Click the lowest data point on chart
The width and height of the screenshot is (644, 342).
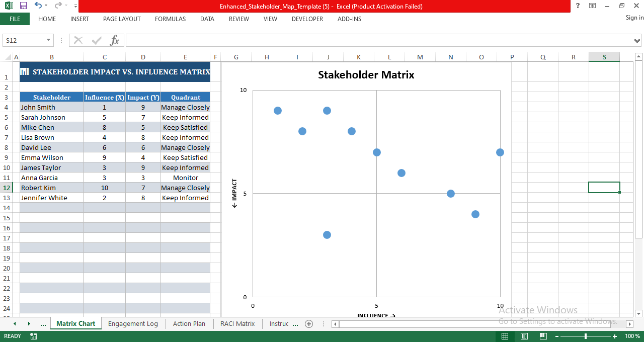pyautogui.click(x=327, y=235)
